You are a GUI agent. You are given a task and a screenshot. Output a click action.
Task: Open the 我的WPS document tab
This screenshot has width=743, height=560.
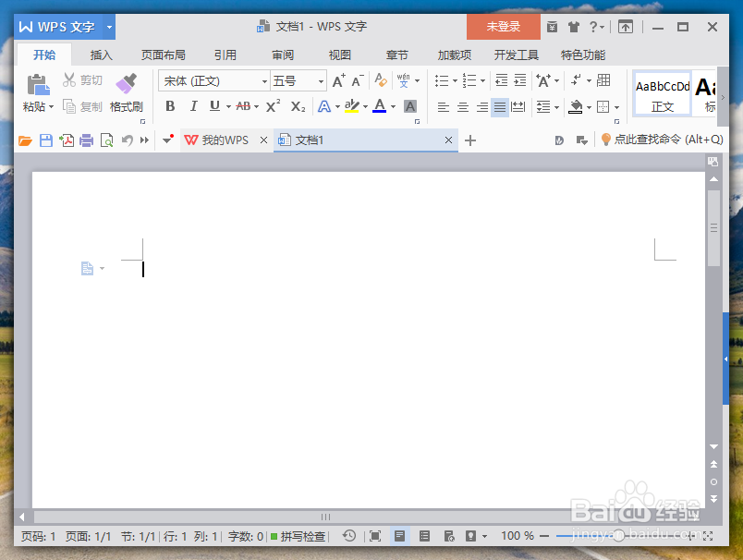pos(225,140)
